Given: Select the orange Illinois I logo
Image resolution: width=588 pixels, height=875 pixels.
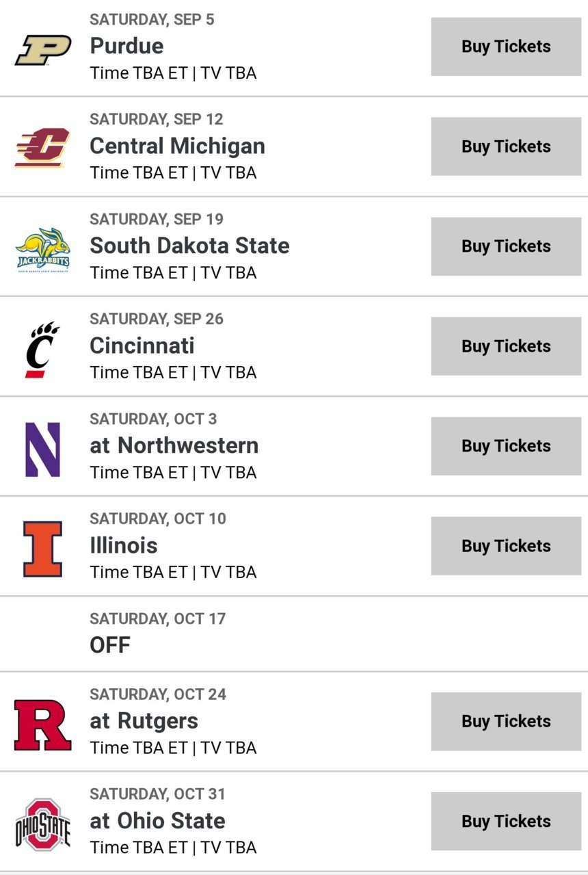Looking at the screenshot, I should click(42, 549).
